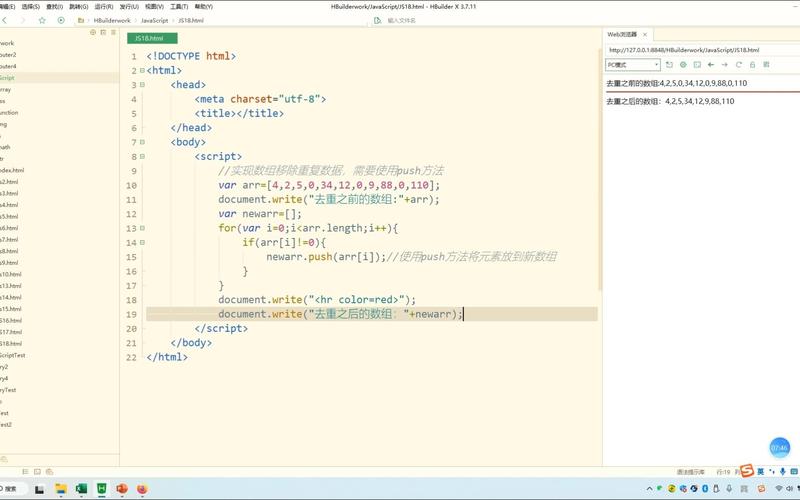Viewport: 800px width, 500px height.
Task: Click the grid icon at end of preview toolbar
Action: 766,65
